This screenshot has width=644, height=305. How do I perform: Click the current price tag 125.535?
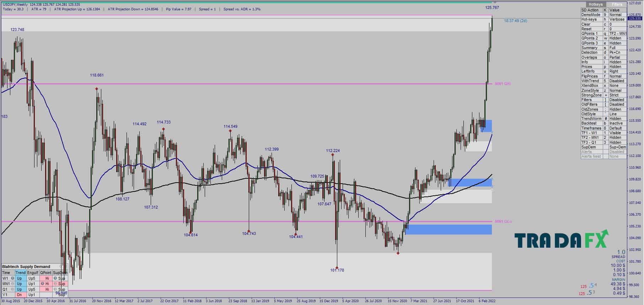635,19
